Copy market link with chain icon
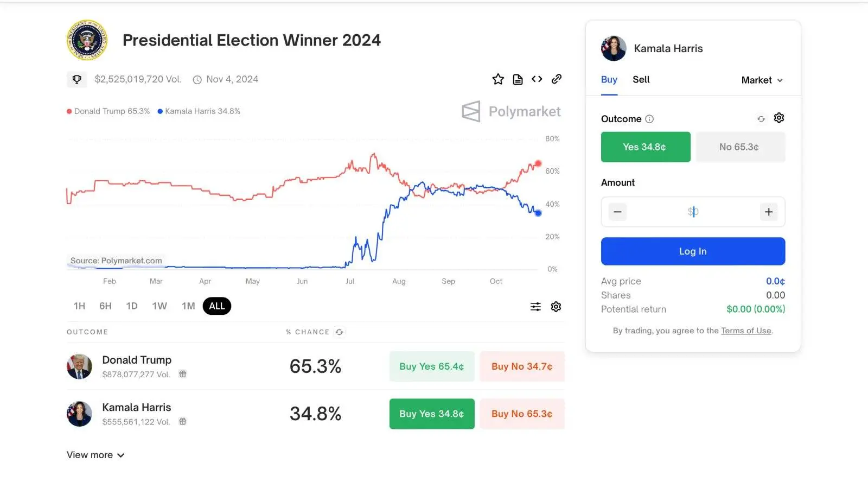Screen dimensions: 868x488 (x=556, y=79)
